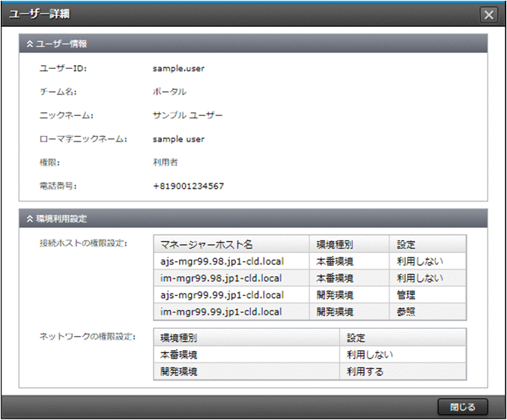This screenshot has height=420, width=507.
Task: Click the 接続ホストの権限設定: label
Action: pos(83,243)
